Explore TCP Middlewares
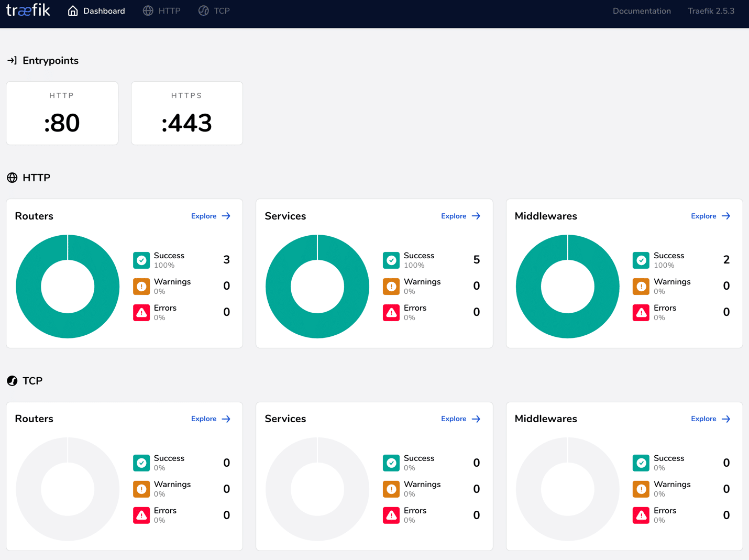749x560 pixels. pos(711,419)
